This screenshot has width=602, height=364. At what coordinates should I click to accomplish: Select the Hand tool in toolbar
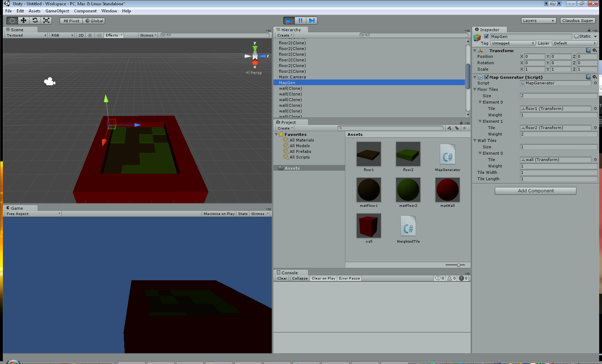pyautogui.click(x=12, y=21)
